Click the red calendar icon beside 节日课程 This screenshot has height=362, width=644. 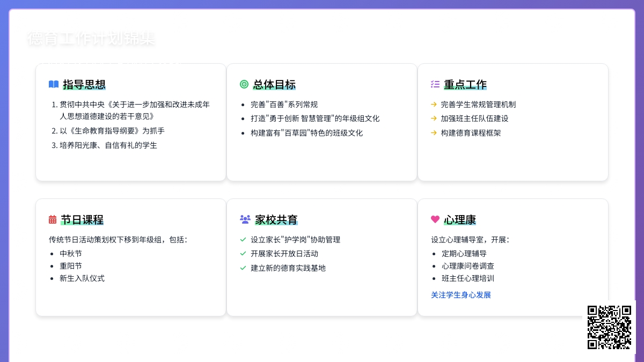click(x=53, y=219)
